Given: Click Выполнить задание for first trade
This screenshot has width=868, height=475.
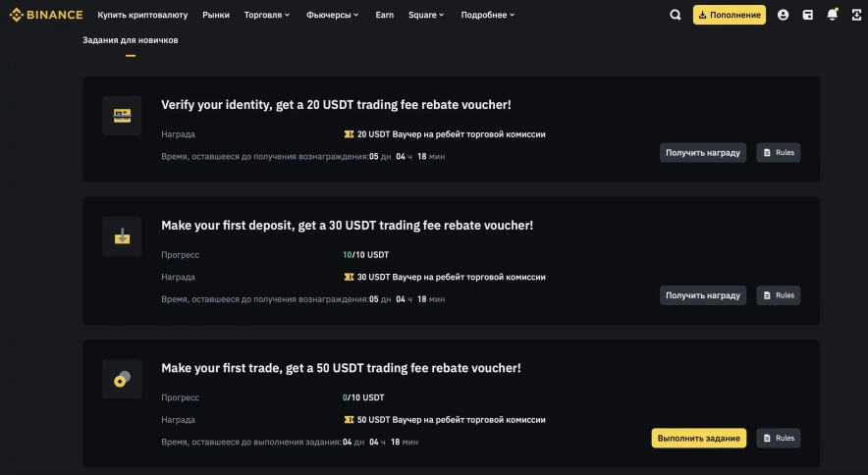Looking at the screenshot, I should (698, 438).
